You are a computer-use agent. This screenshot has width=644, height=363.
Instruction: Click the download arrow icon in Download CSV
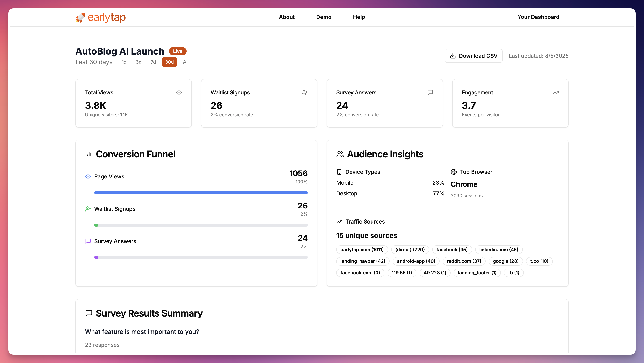coord(453,56)
